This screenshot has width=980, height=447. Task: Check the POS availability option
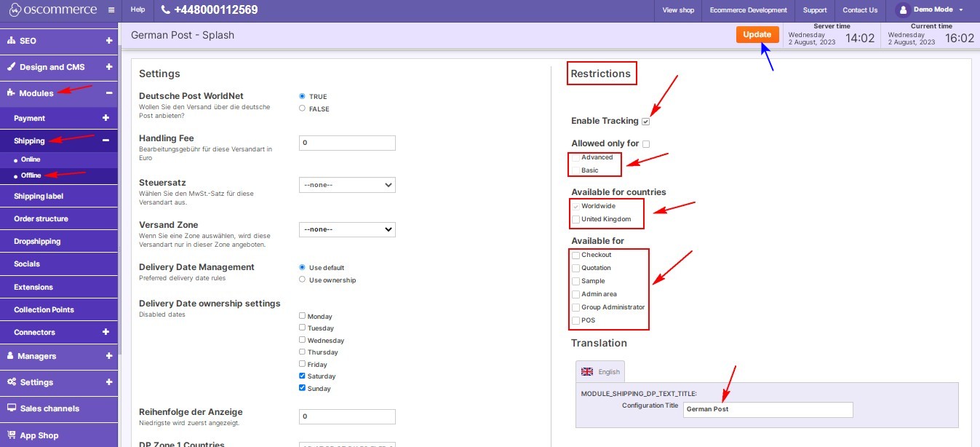[576, 320]
